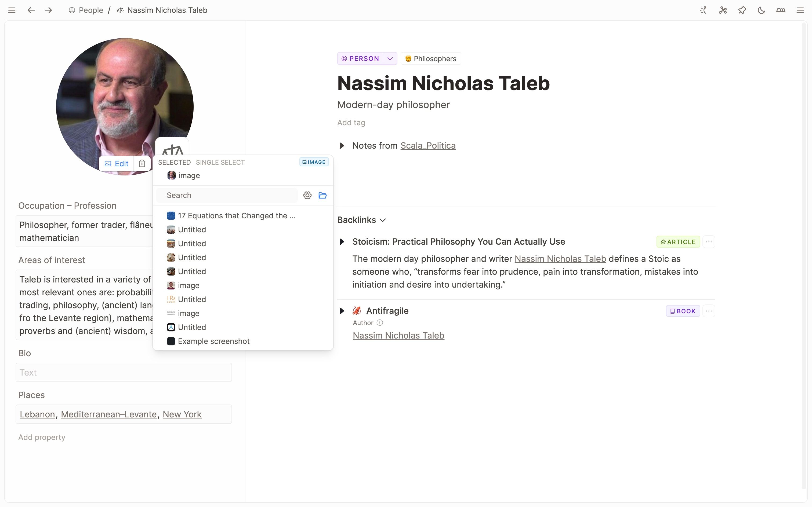Pin this object with pushpin icon
The image size is (812, 507).
(742, 10)
